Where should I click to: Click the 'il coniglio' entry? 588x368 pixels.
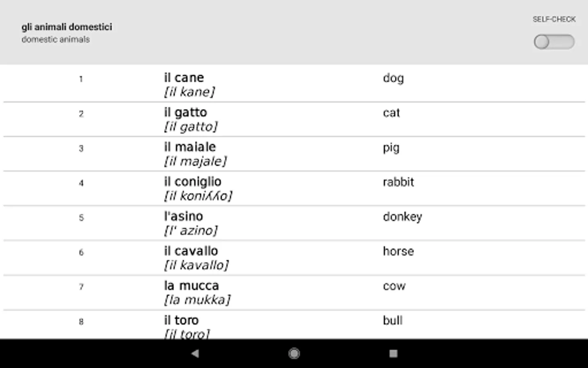[x=193, y=182]
